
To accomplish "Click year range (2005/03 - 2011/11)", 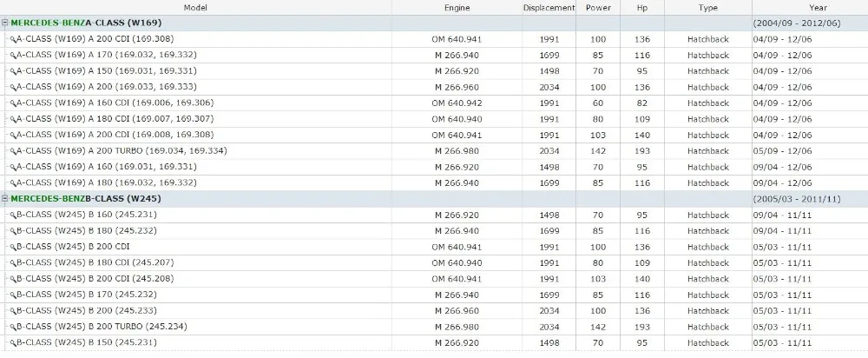I will point(797,199).
